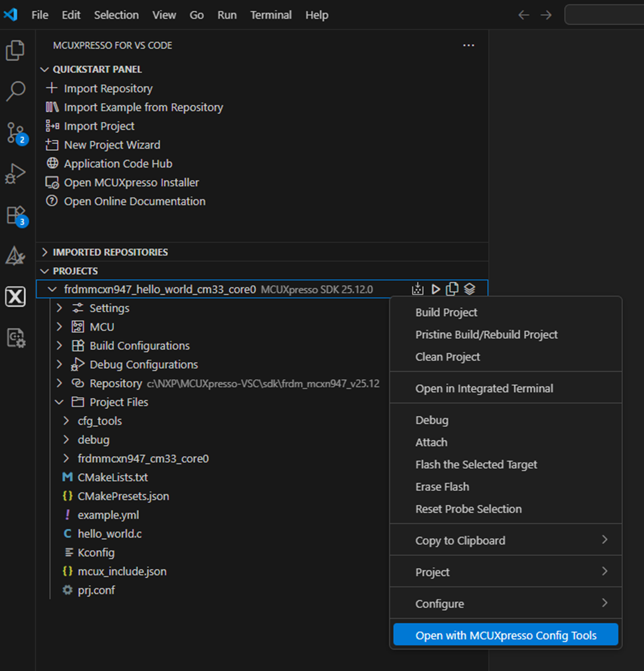Click the play icon on the project row
Image resolution: width=644 pixels, height=671 pixels.
coord(435,289)
